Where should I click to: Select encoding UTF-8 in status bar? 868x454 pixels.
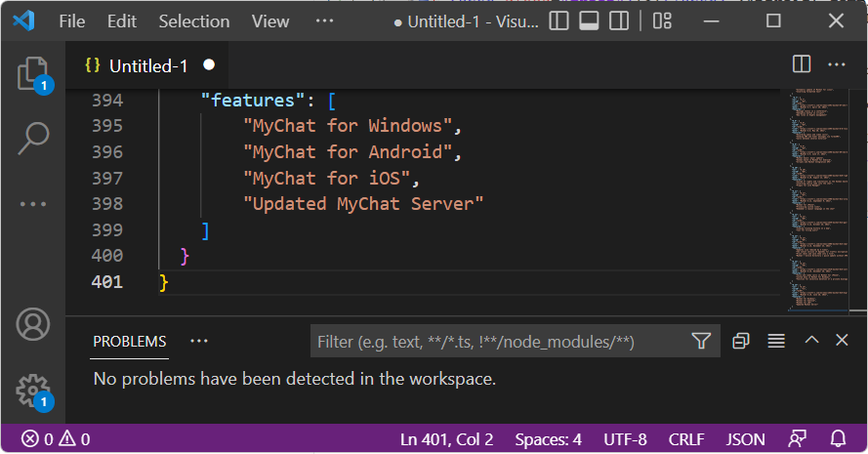625,439
